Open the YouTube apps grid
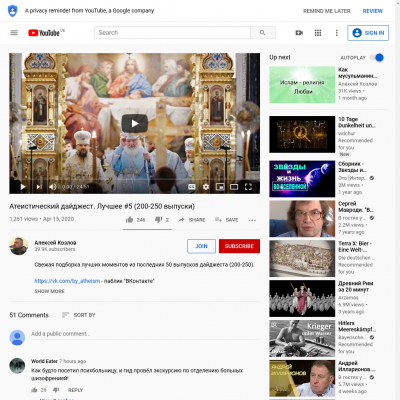Screen dimensions: 400x400 (318, 33)
